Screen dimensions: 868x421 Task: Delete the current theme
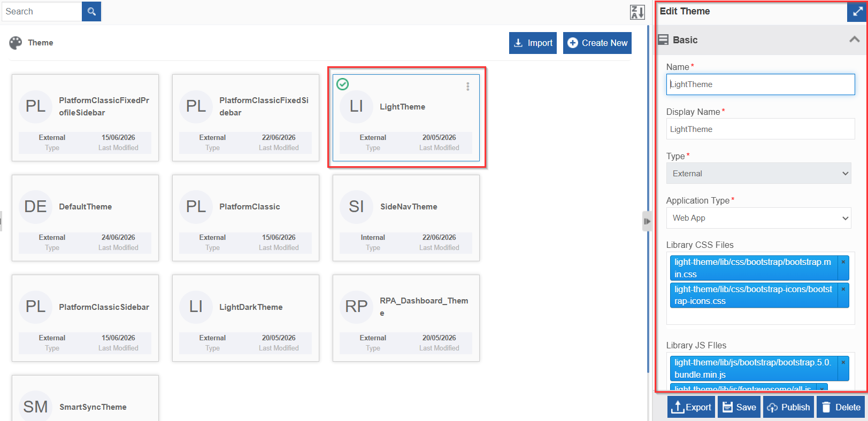click(841, 407)
